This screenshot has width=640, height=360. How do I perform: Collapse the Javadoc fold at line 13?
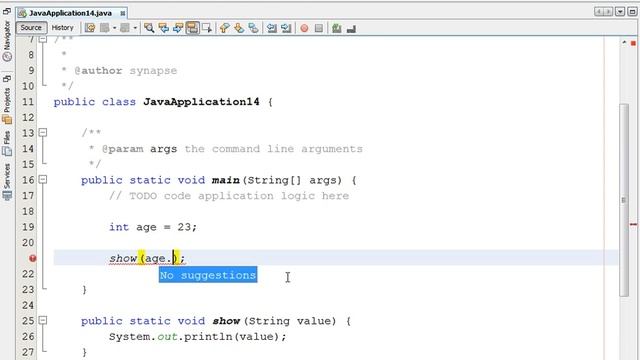point(42,132)
